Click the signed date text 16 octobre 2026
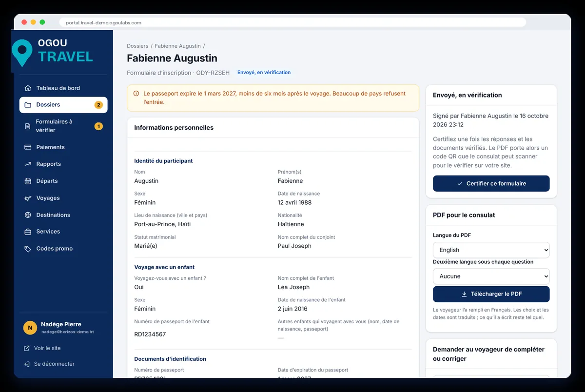This screenshot has height=392, width=585. click(490, 120)
